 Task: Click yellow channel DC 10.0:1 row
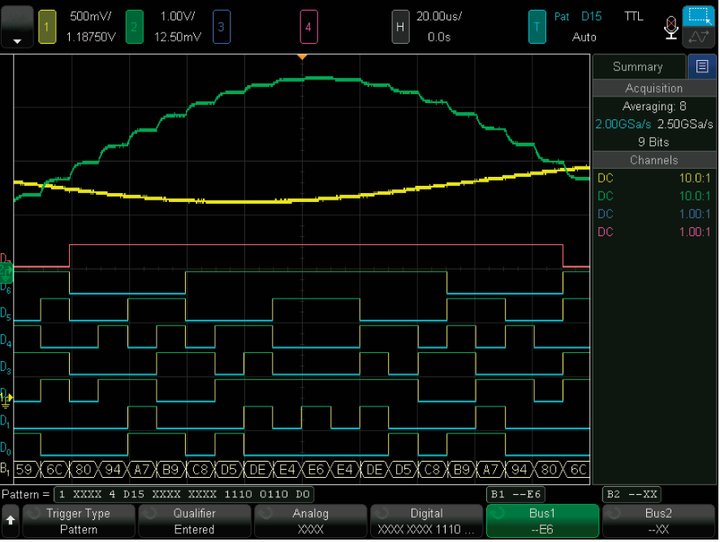point(654,178)
